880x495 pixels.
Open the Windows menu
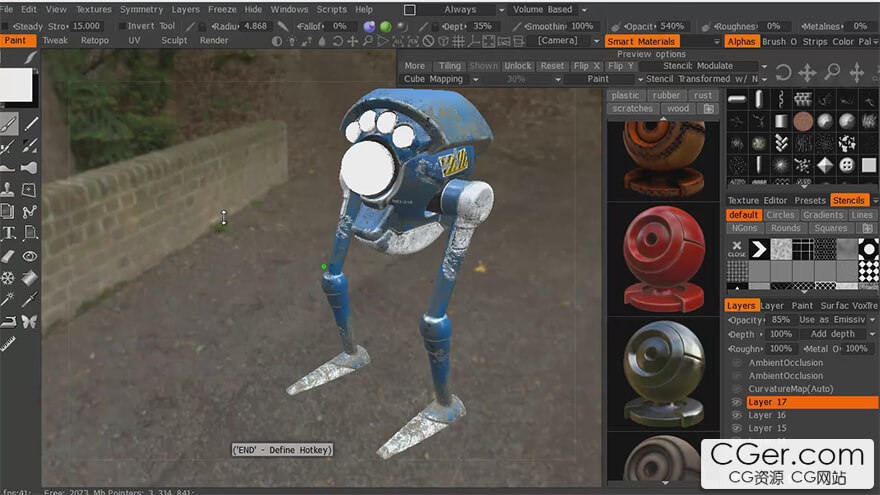pos(289,10)
